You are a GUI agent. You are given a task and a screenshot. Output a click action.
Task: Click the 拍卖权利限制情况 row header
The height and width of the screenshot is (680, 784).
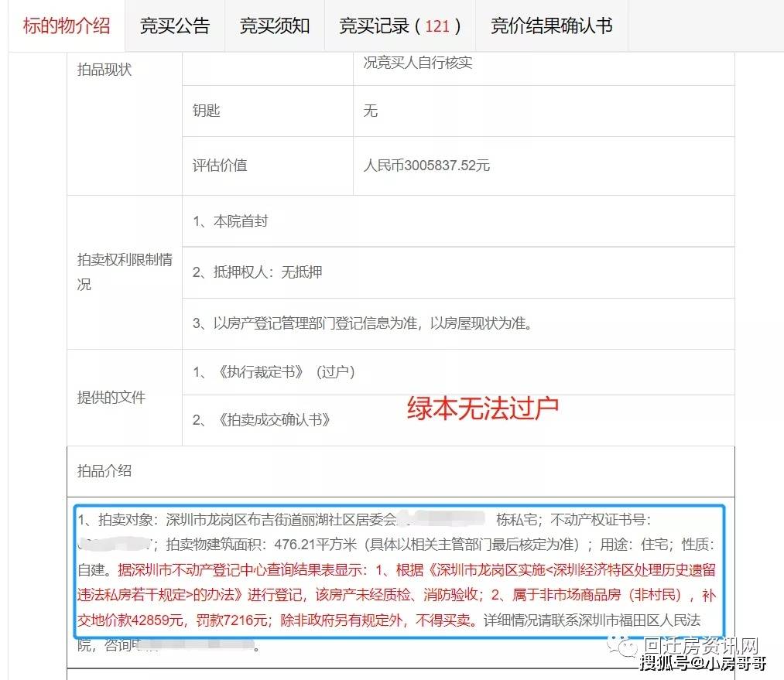point(124,272)
